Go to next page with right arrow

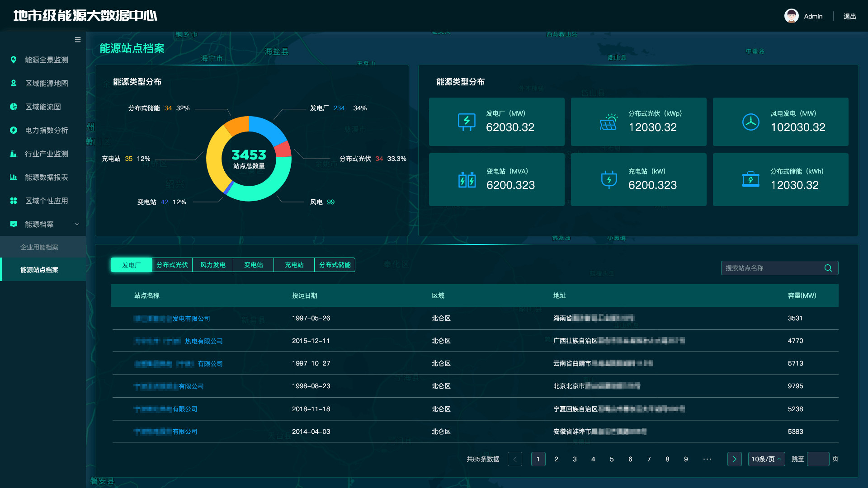tap(734, 459)
